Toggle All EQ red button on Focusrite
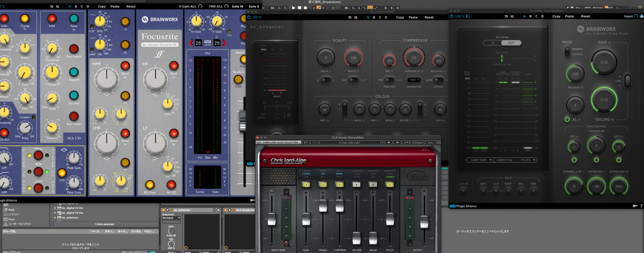 point(171,185)
